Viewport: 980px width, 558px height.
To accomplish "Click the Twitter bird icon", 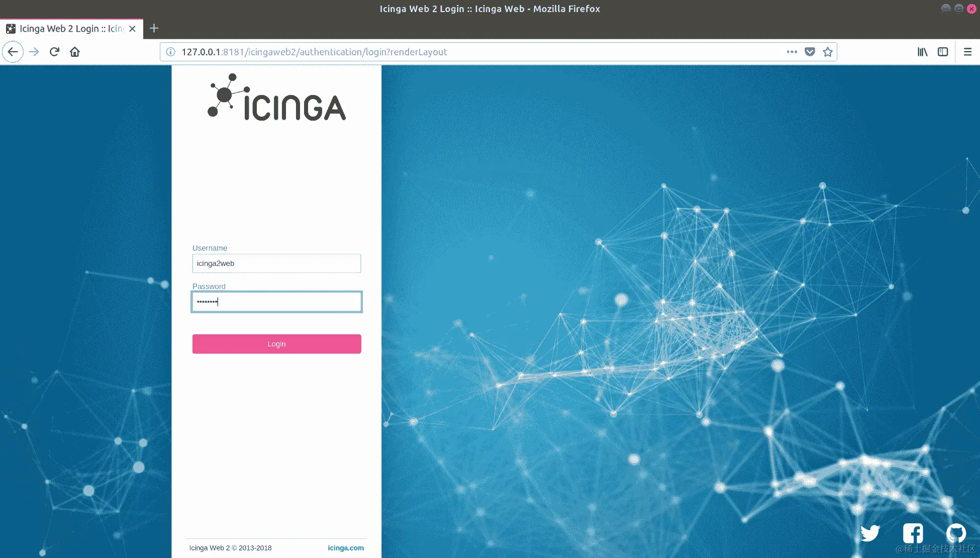I will [x=870, y=533].
